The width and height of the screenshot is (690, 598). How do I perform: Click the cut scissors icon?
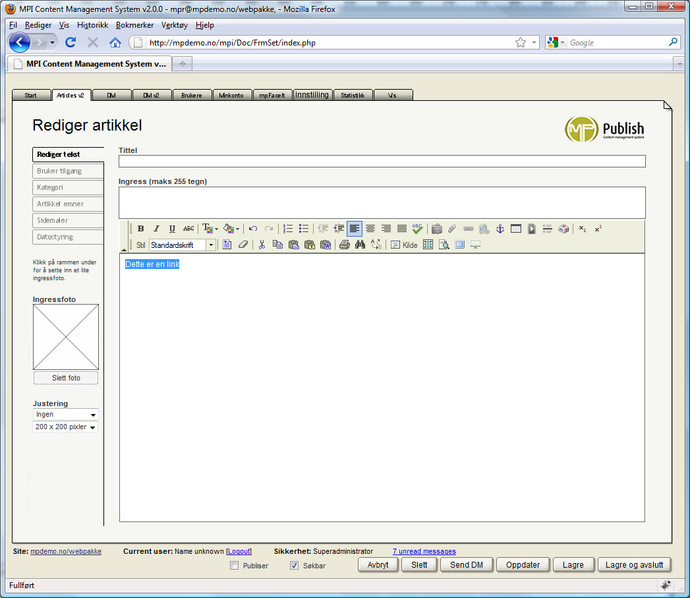261,245
